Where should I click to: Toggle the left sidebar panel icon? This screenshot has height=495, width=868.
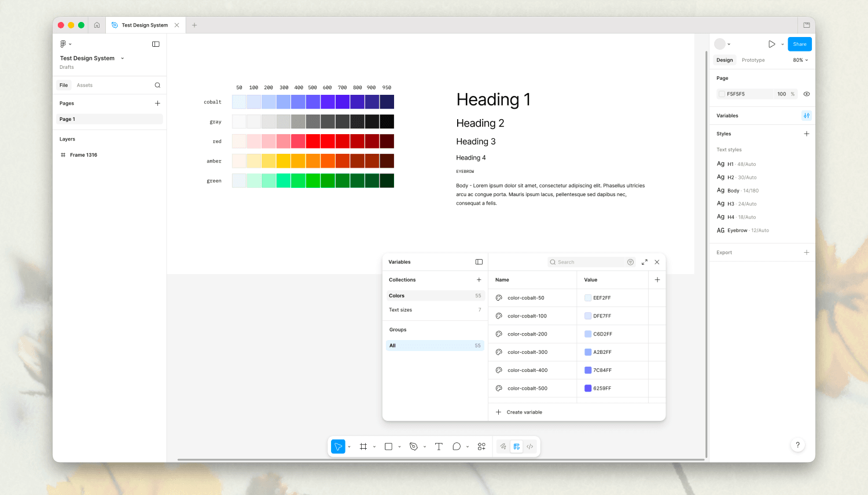click(156, 44)
